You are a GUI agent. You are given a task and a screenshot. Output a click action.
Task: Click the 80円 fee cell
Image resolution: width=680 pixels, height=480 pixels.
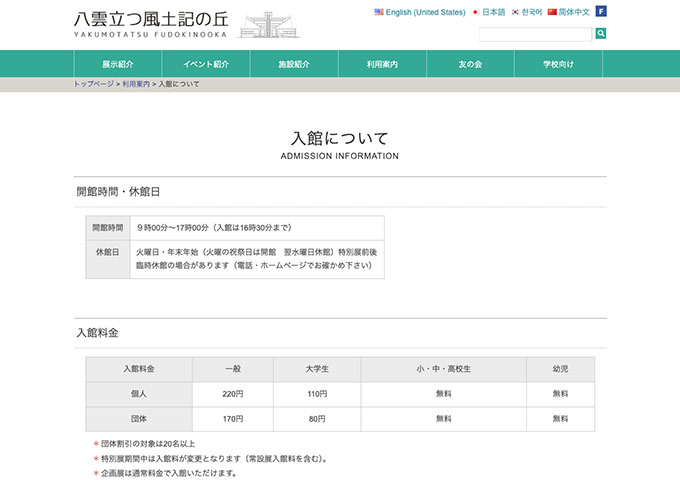coord(317,419)
